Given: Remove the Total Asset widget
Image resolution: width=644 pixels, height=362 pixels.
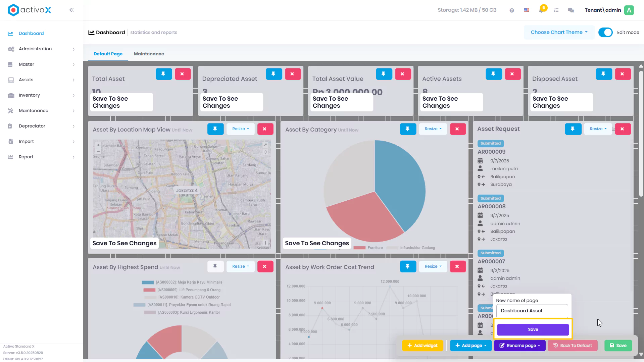Looking at the screenshot, I should 182,74.
